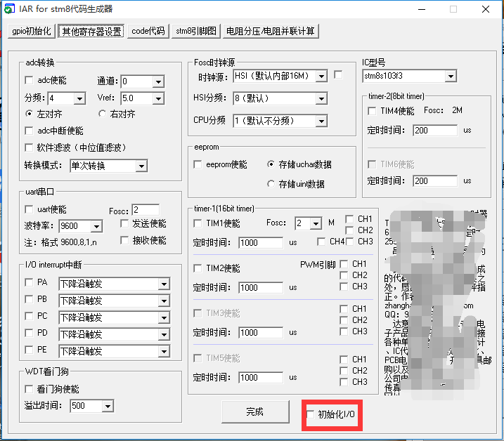The image size is (504, 441).
Task: Toggle 软件滤波（中位值滤波）checkbox
Action: tap(29, 147)
